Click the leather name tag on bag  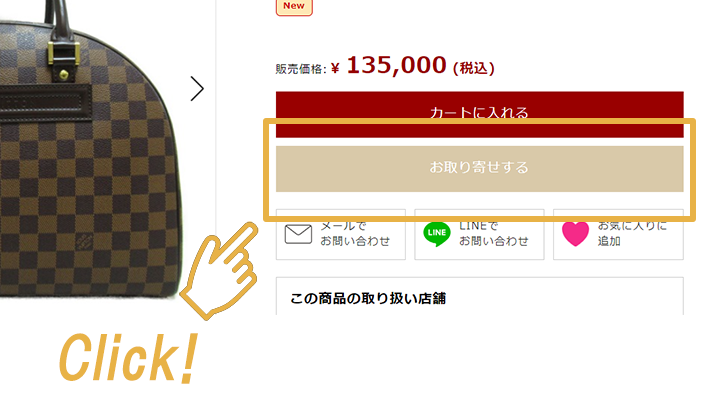pyautogui.click(x=45, y=103)
